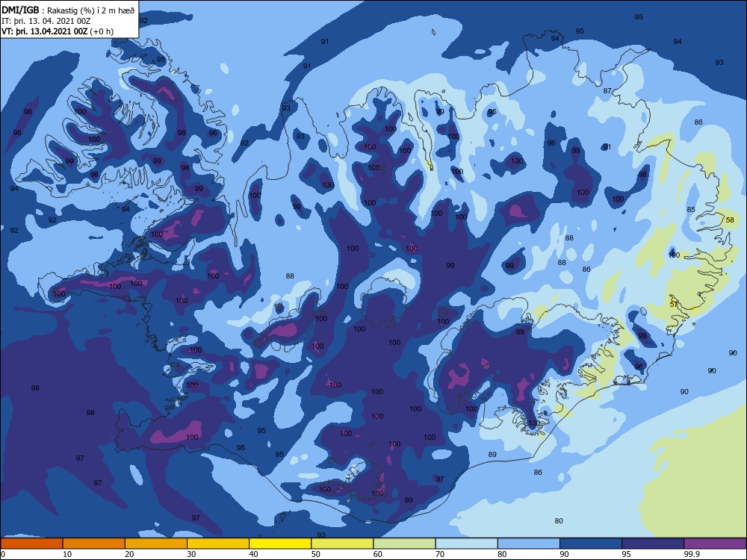
Task: Click the '87' humidity value in the northeast
Action: tap(607, 90)
